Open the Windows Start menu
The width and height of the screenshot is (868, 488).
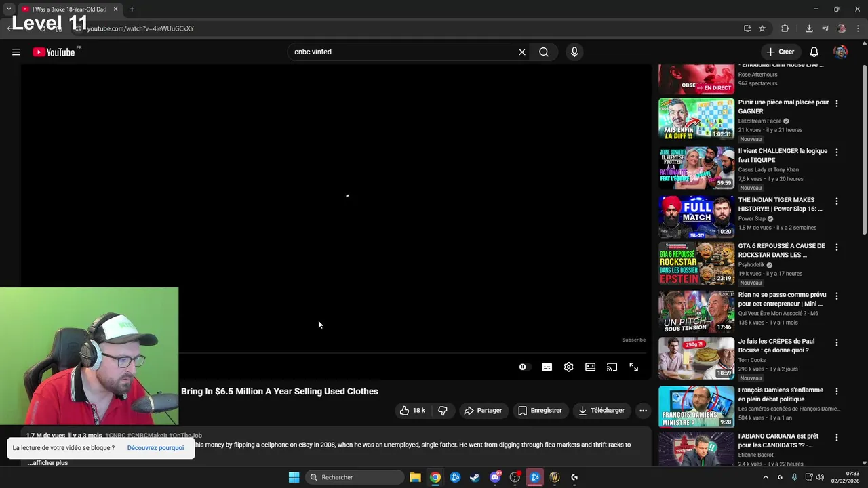click(x=294, y=477)
